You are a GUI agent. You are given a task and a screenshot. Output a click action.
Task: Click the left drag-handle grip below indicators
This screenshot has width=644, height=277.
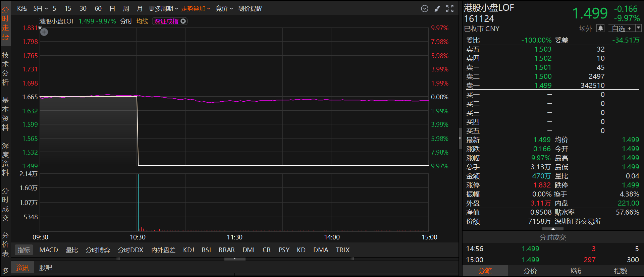click(x=118, y=259)
